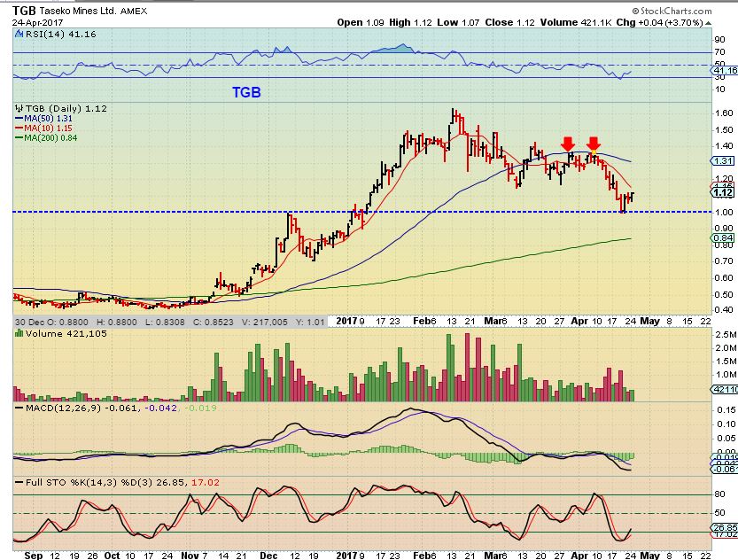Click the bold 1.12 last-price axis tag
This screenshot has width=738, height=560.
[x=722, y=192]
